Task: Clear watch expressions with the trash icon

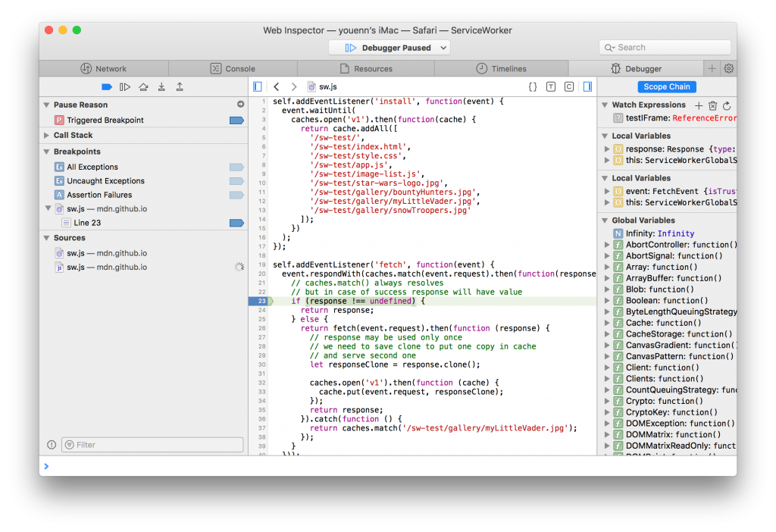Action: coord(712,106)
